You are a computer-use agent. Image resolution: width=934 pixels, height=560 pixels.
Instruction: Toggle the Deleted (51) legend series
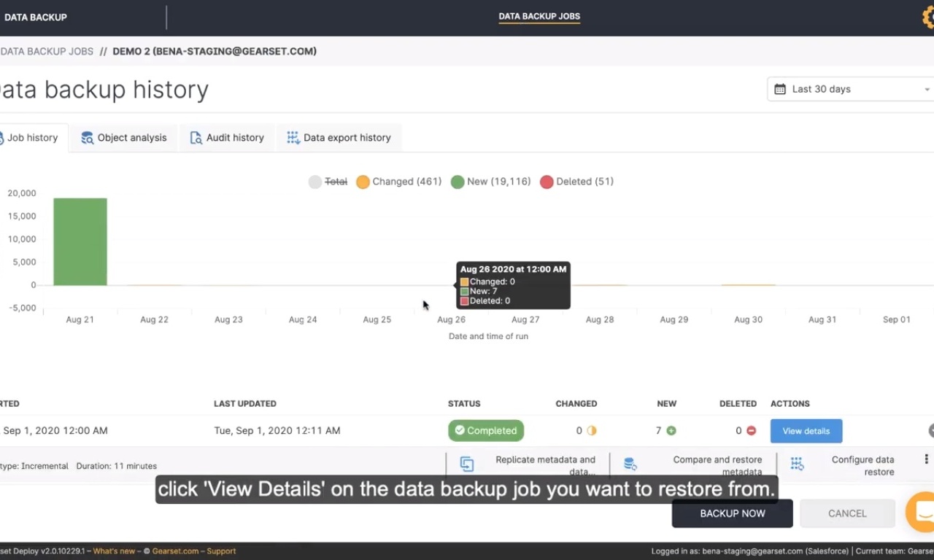pyautogui.click(x=576, y=182)
